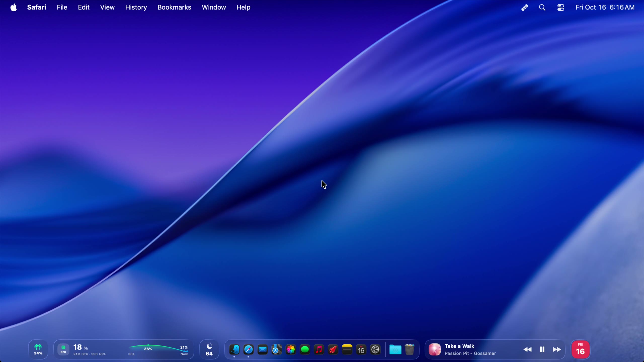Open Spotlight search in menu bar
Image resolution: width=644 pixels, height=362 pixels.
[x=542, y=8]
